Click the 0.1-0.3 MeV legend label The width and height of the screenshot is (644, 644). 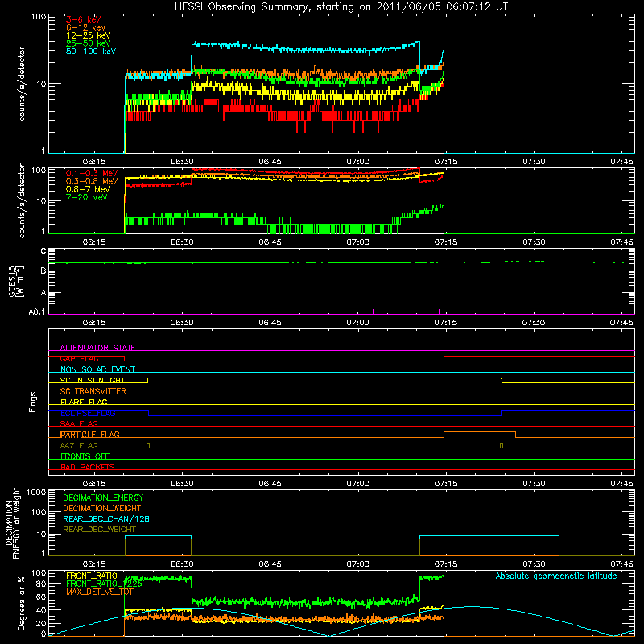92,173
